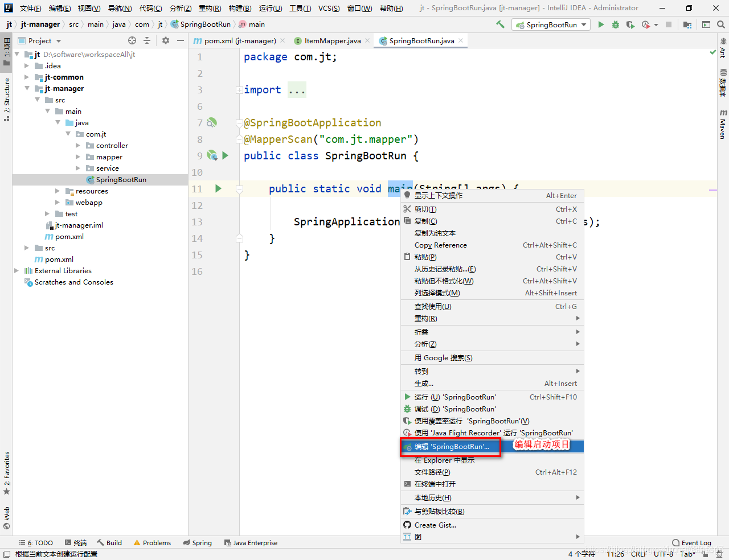Close the SpringBootRun.java tab
The image size is (729, 560).
click(461, 40)
